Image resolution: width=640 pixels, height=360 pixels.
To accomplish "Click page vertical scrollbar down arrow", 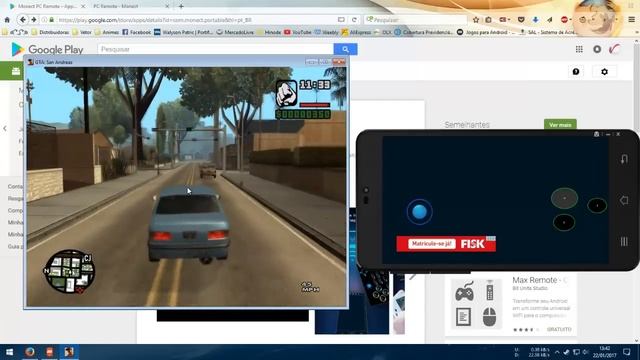I will pos(637,340).
